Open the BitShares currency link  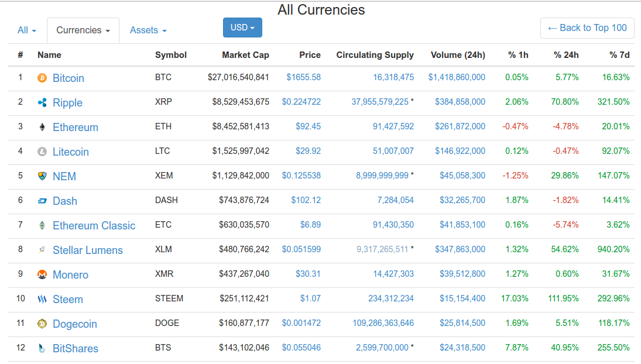pos(76,348)
